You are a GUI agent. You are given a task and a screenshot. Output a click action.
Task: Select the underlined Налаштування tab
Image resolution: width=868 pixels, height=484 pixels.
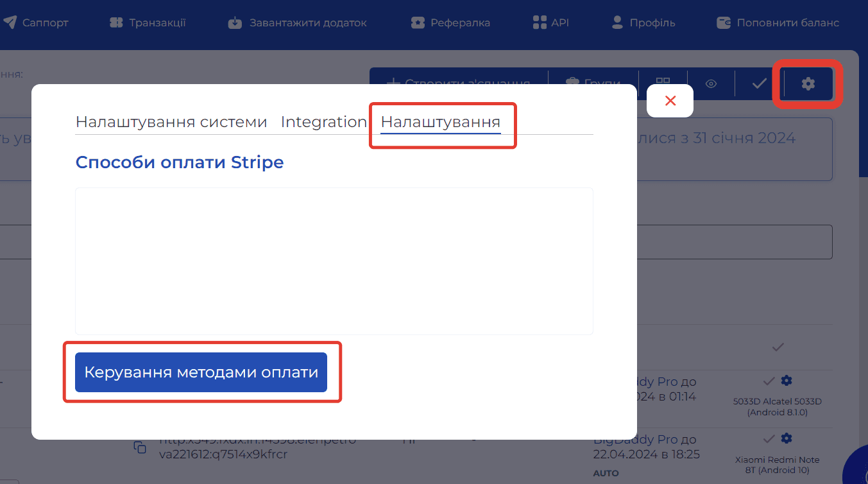coord(441,122)
